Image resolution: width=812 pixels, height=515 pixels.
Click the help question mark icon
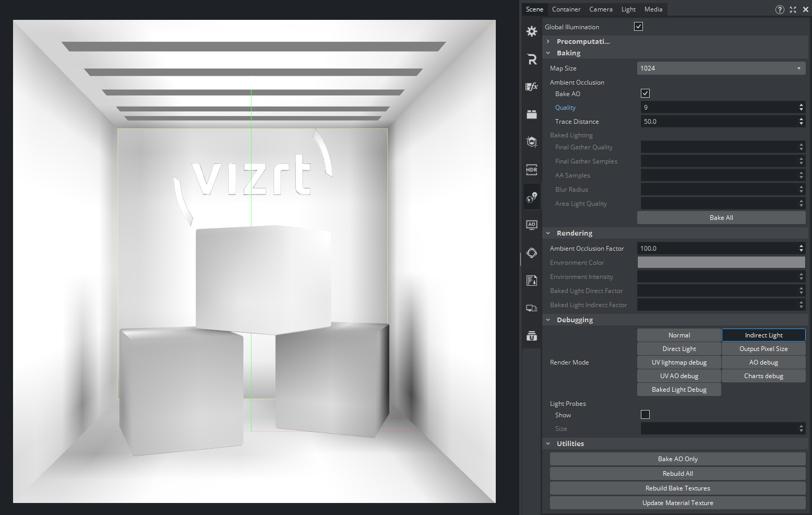[x=780, y=9]
